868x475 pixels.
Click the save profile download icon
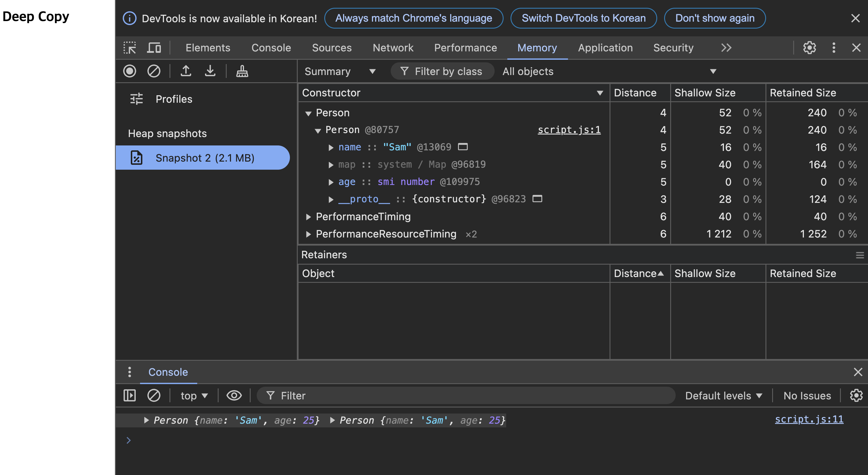click(x=210, y=71)
